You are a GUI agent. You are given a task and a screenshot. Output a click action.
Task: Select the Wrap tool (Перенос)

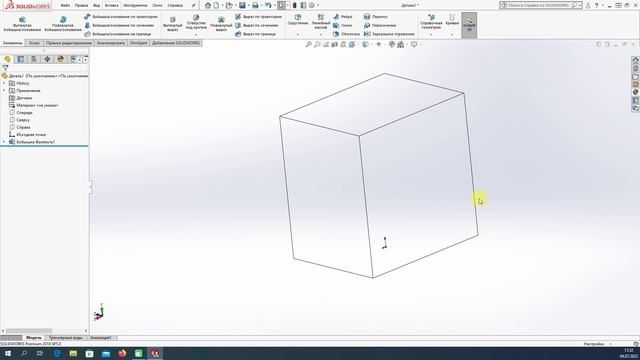pyautogui.click(x=376, y=17)
